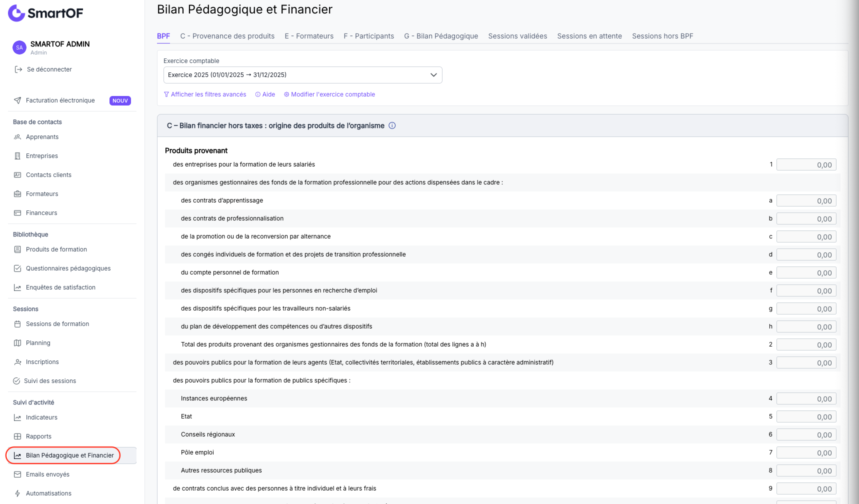
Task: Click the Aide link
Action: [265, 94]
